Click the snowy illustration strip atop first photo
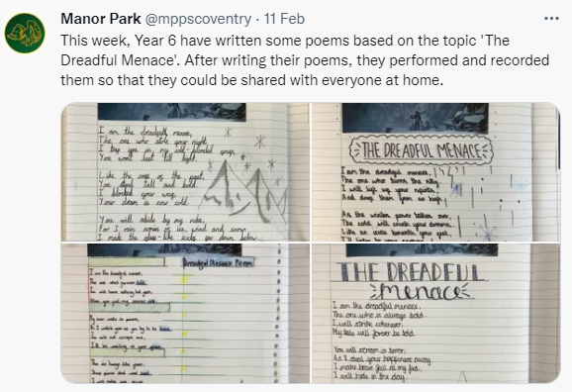Screen dimensions: 572x392 (x=171, y=112)
